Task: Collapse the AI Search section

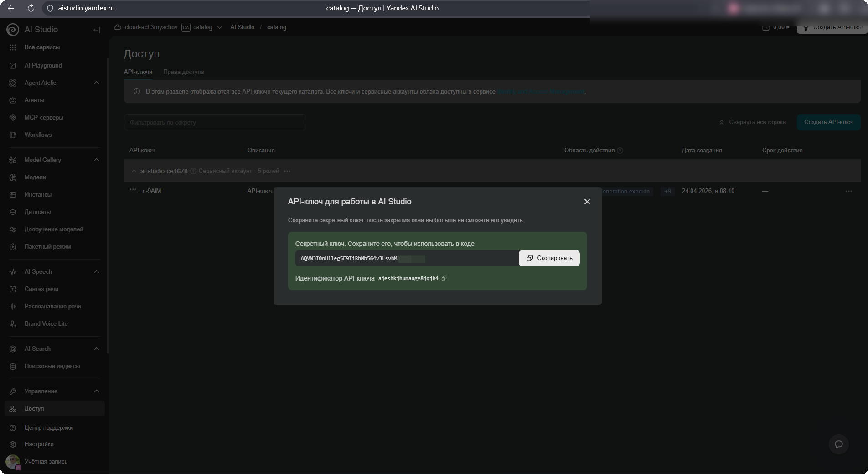Action: (96, 349)
